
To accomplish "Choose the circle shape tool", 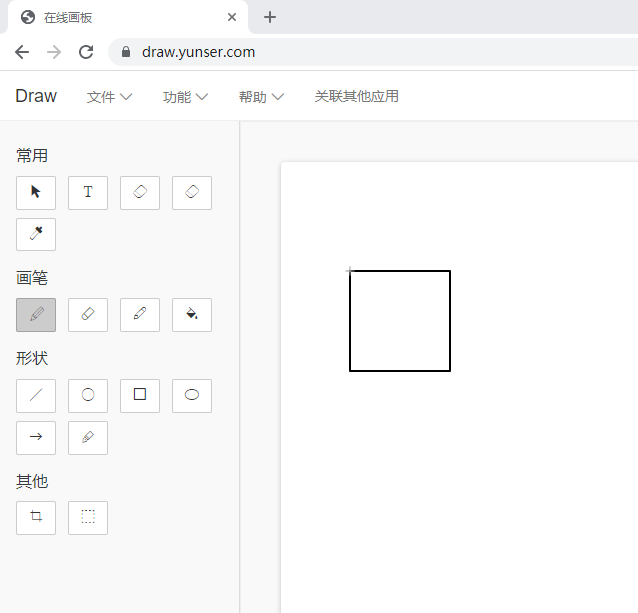I will (x=88, y=396).
